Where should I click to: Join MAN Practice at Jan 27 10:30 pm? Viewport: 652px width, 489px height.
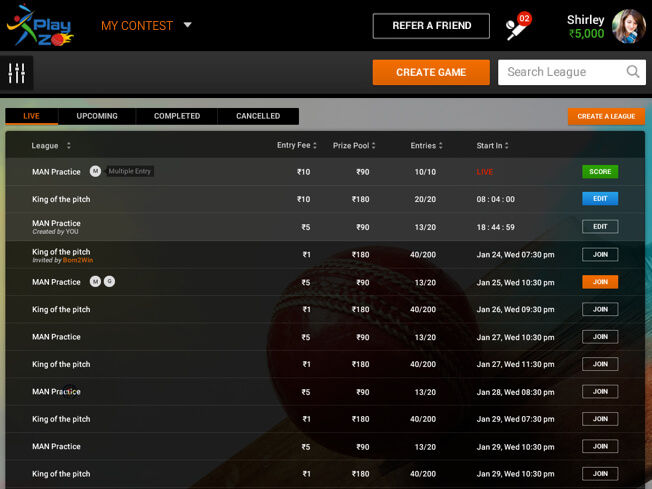click(600, 337)
